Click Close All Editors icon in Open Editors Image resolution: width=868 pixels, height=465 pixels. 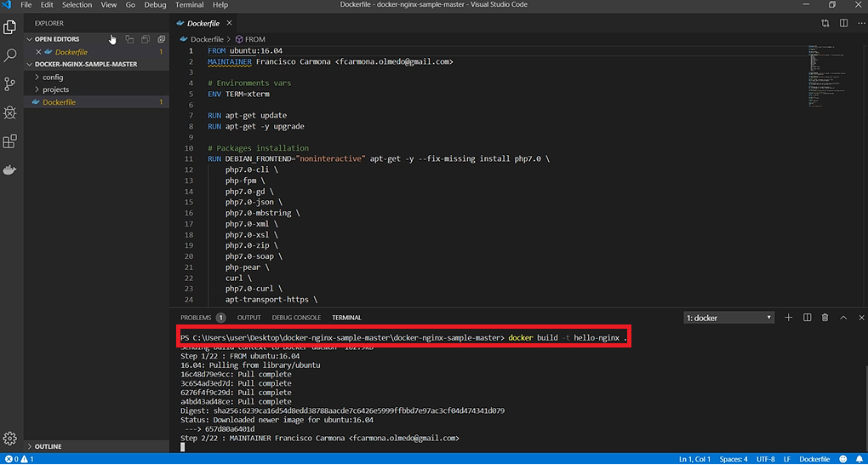pos(162,39)
